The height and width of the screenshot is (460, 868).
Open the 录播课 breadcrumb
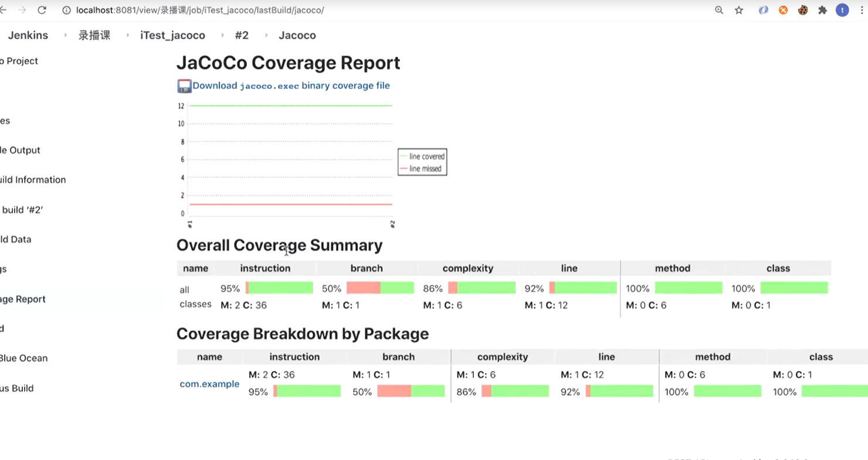[94, 35]
